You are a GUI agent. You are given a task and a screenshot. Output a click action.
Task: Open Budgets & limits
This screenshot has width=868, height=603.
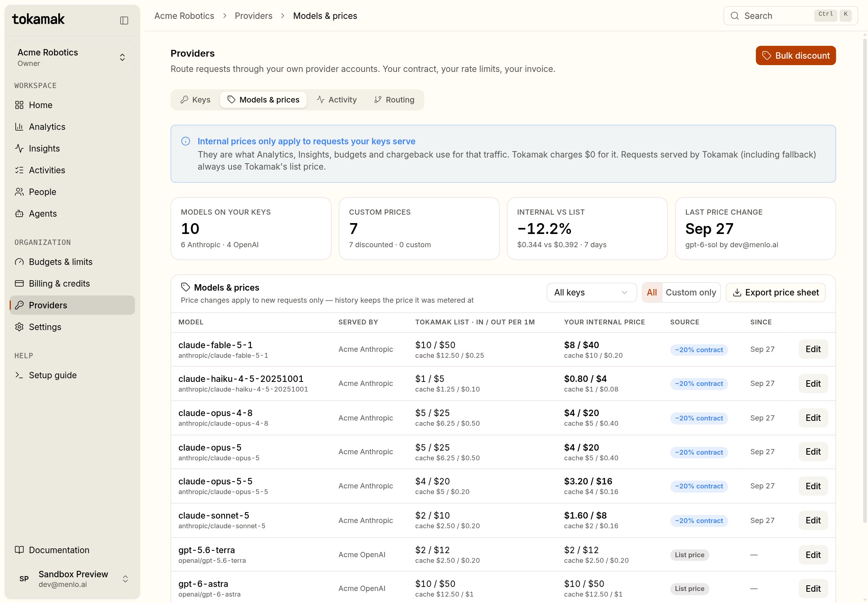pyautogui.click(x=72, y=262)
